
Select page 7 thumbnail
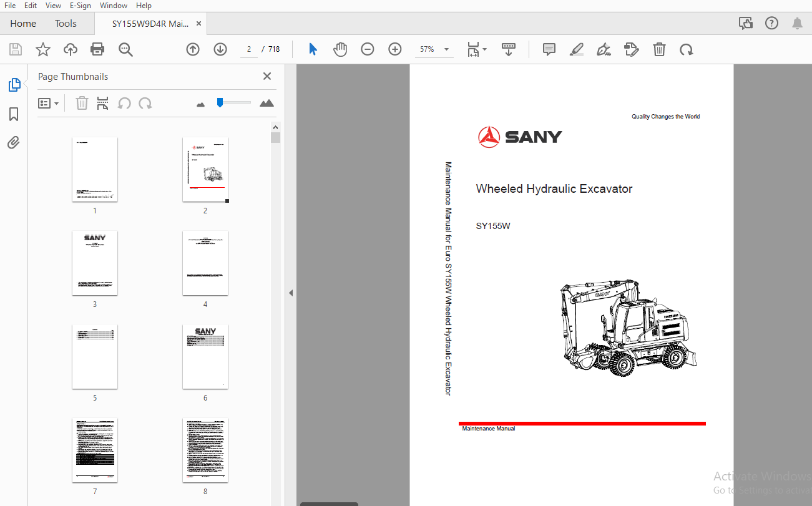tap(95, 450)
